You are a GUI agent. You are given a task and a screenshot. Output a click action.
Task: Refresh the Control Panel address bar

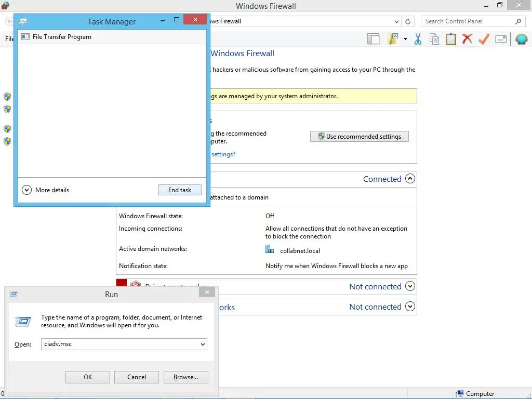(x=408, y=21)
